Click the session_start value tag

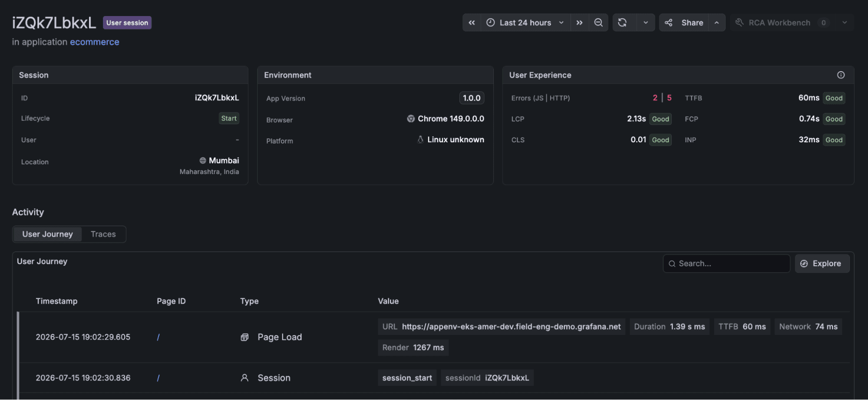(407, 378)
